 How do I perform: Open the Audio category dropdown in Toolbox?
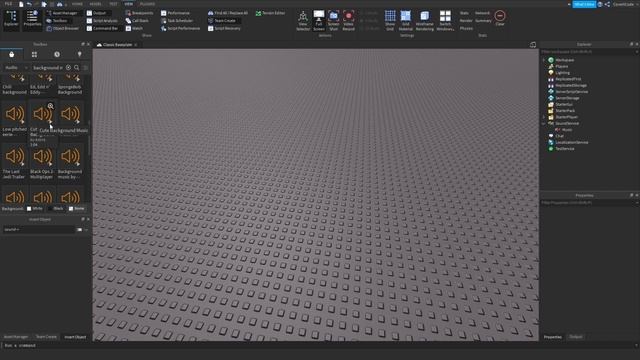[x=16, y=67]
